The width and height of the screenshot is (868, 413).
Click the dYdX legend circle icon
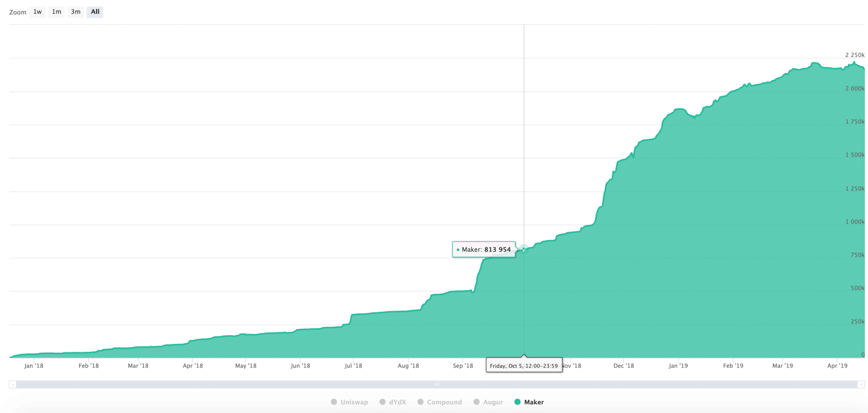point(384,402)
